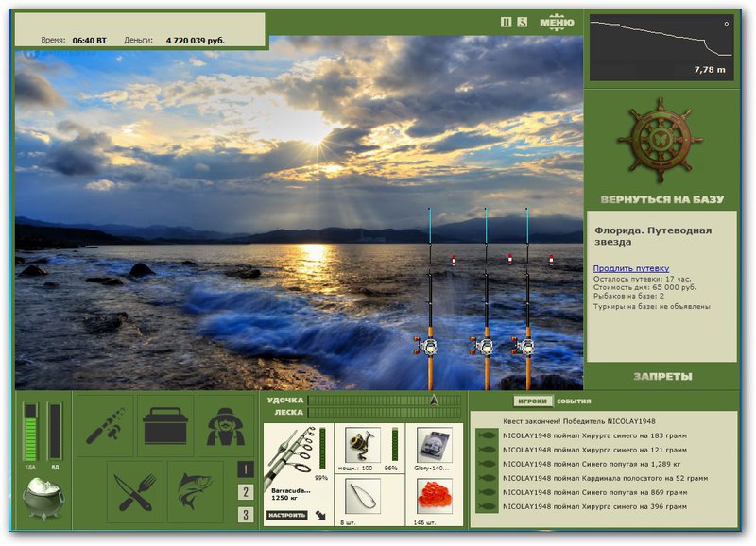Select the red caviar bait thumbnail

tap(434, 496)
